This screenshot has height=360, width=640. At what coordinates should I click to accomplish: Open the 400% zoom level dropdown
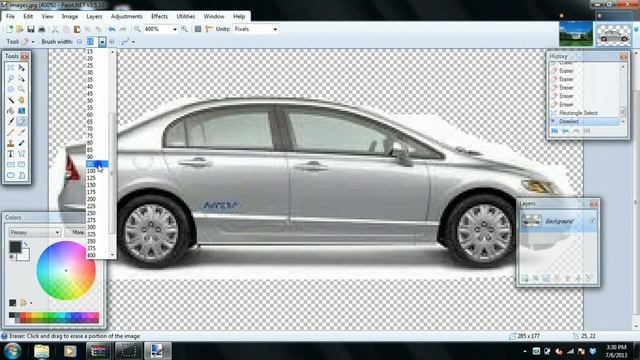coord(175,29)
